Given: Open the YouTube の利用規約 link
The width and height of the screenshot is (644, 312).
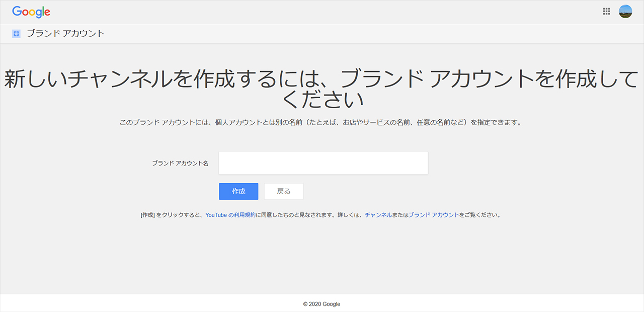Looking at the screenshot, I should (x=230, y=215).
